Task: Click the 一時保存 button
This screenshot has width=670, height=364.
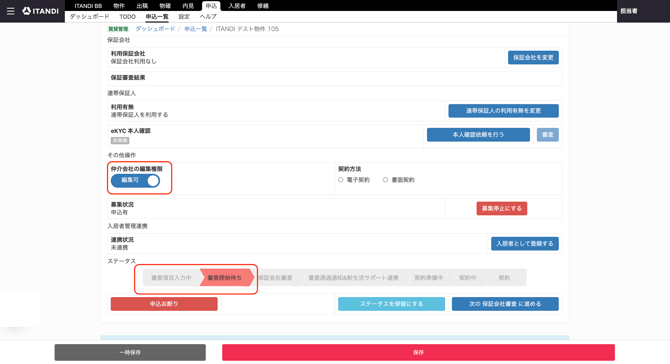Action: (x=130, y=352)
